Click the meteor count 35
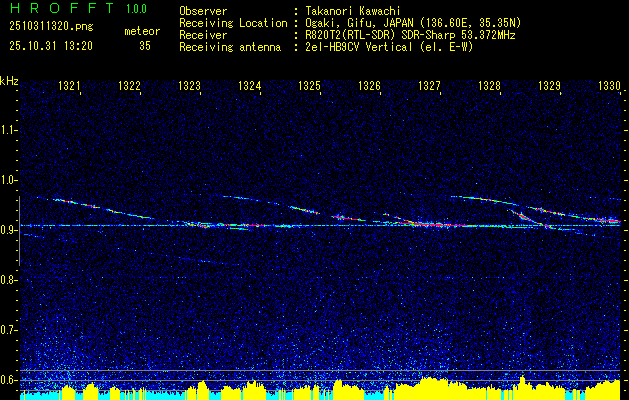The width and height of the screenshot is (629, 400). click(x=145, y=46)
